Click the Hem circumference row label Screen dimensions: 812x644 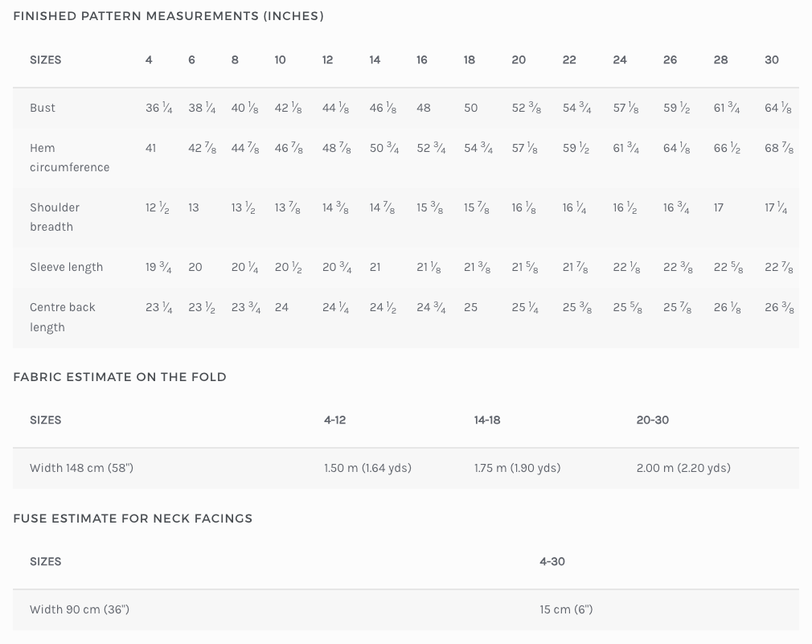click(x=69, y=158)
